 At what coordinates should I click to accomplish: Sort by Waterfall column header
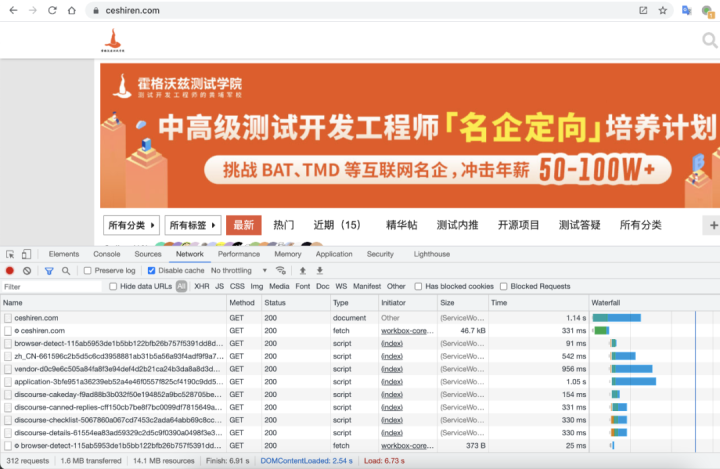654,303
